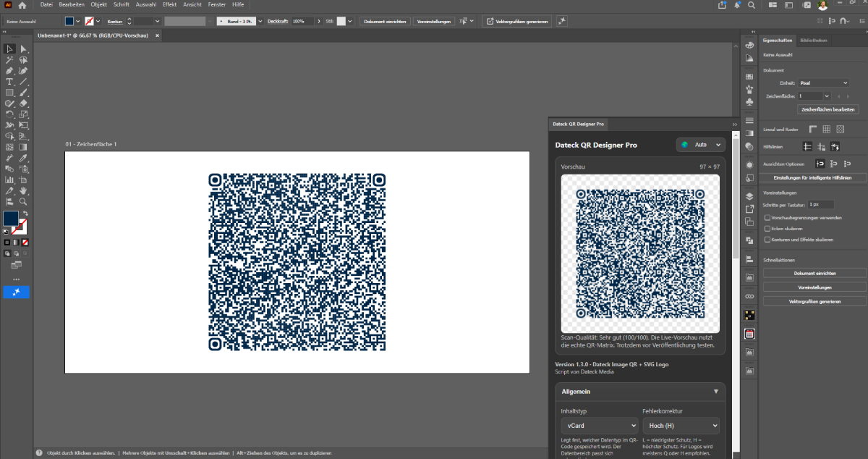
Task: Select the Hand tool
Action: click(x=23, y=190)
